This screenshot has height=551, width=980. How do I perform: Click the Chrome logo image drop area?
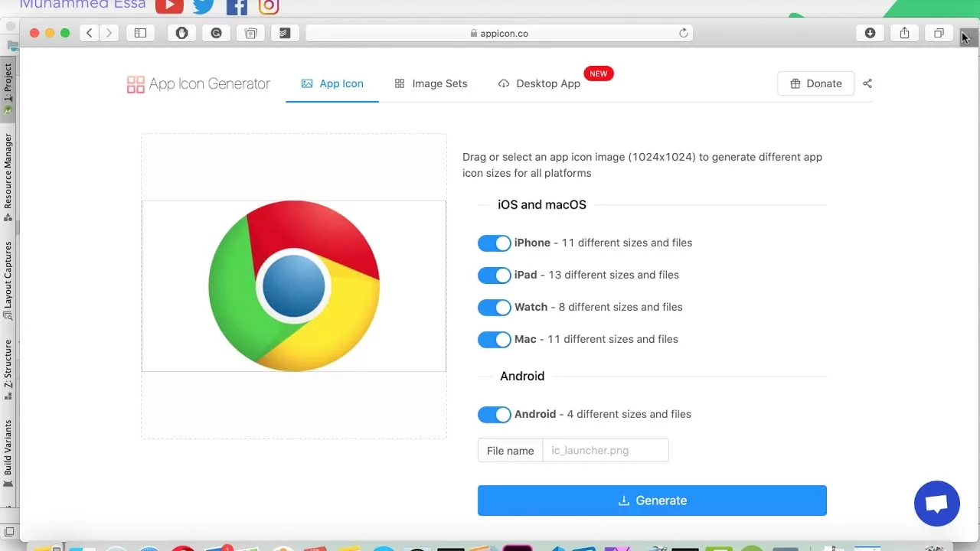[x=294, y=286]
